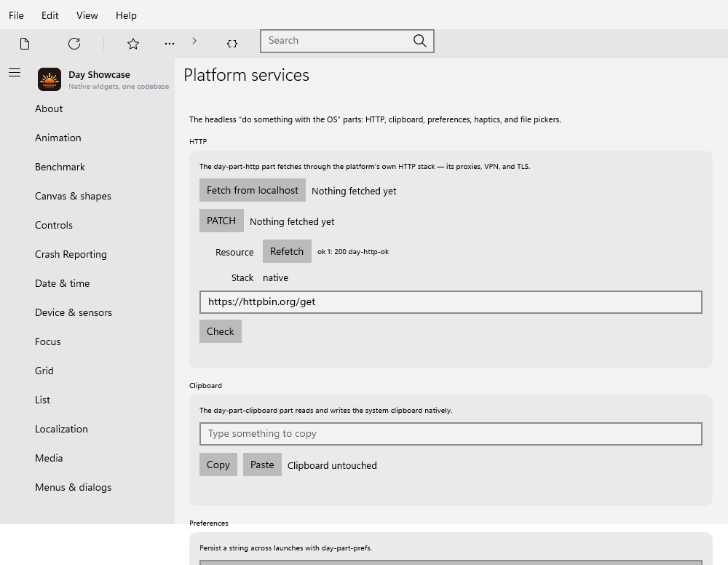
Task: Click the httpbin.org URL field
Action: (451, 302)
